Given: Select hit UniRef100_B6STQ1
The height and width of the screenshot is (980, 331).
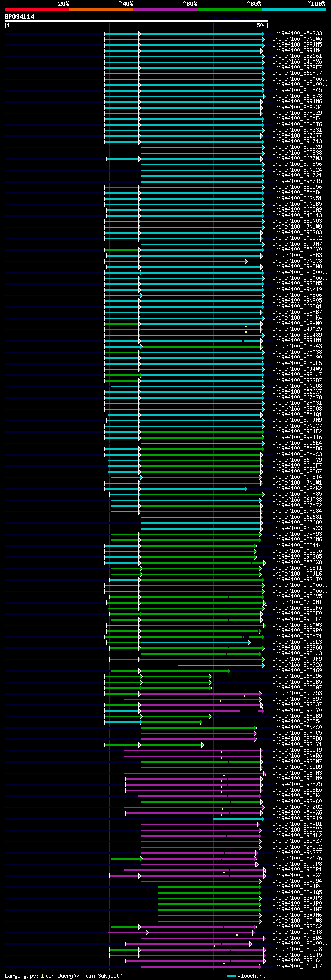Looking at the screenshot, I should (297, 307).
